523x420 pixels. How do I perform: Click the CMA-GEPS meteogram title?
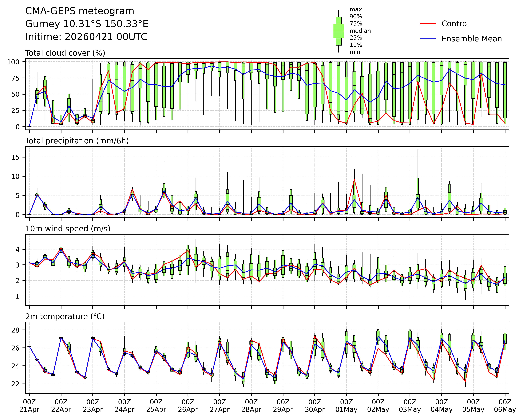(x=80, y=11)
